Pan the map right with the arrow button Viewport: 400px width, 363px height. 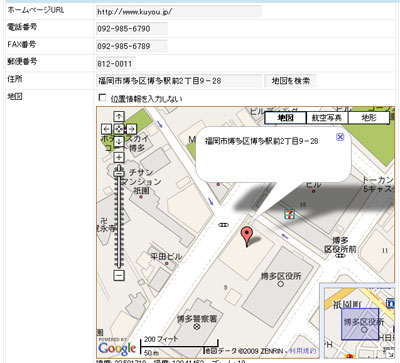pos(131,129)
